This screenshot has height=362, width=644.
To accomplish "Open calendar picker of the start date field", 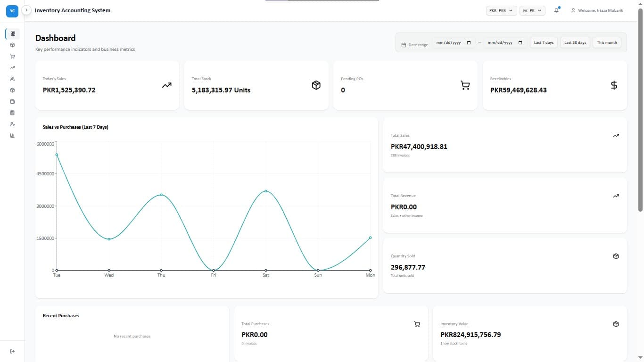I will (469, 42).
